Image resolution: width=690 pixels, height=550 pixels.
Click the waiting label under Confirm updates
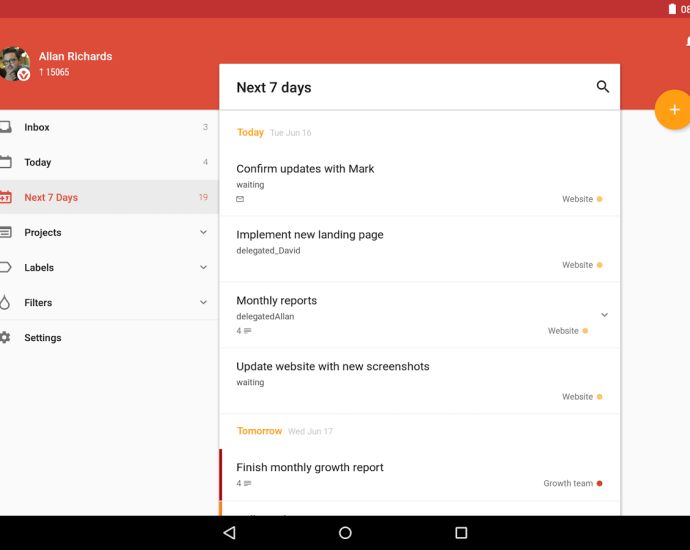pos(250,184)
